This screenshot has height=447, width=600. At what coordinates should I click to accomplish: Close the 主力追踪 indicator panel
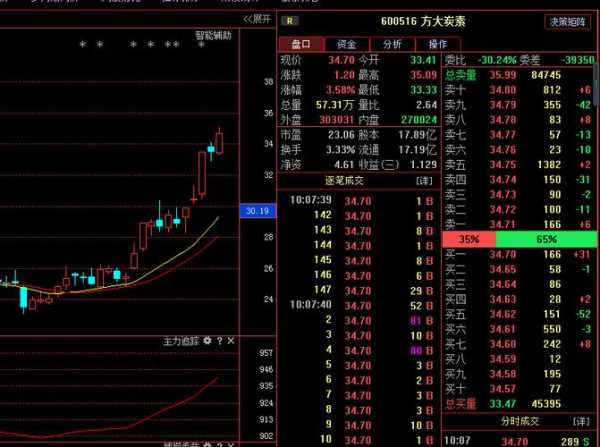tap(231, 341)
